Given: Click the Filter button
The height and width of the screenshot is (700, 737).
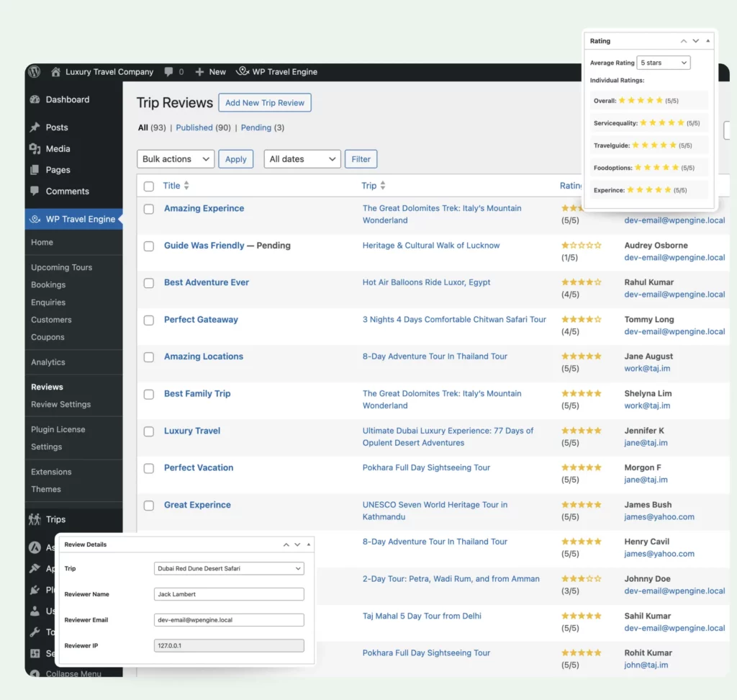Looking at the screenshot, I should [361, 159].
